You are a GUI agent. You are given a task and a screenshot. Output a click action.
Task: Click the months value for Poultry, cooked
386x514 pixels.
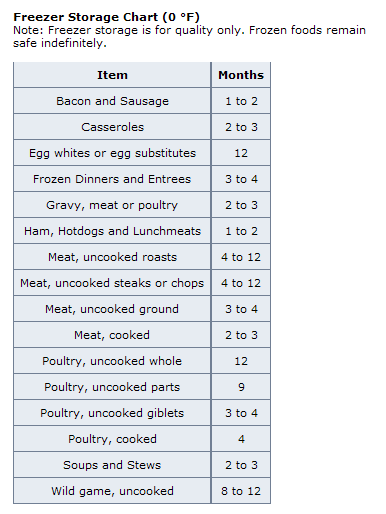(241, 439)
